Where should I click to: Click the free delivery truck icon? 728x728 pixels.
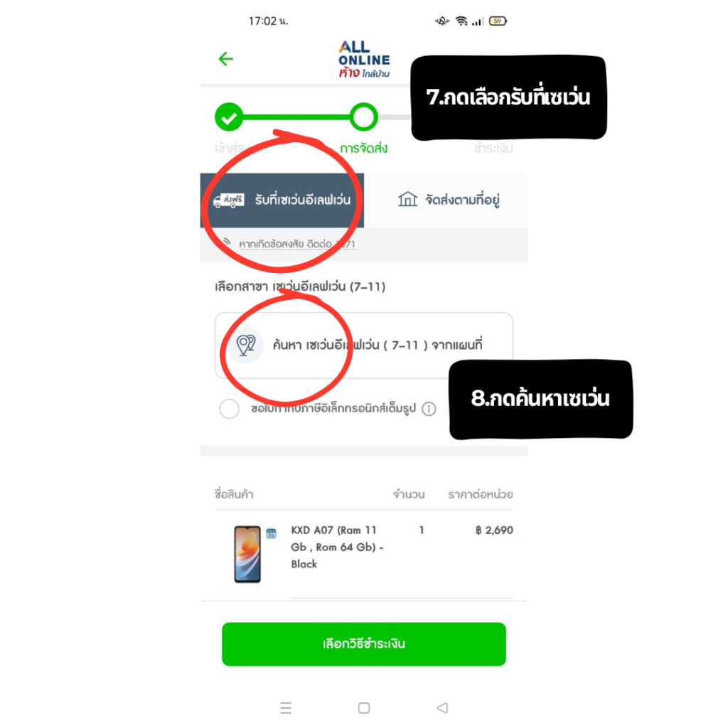point(228,200)
